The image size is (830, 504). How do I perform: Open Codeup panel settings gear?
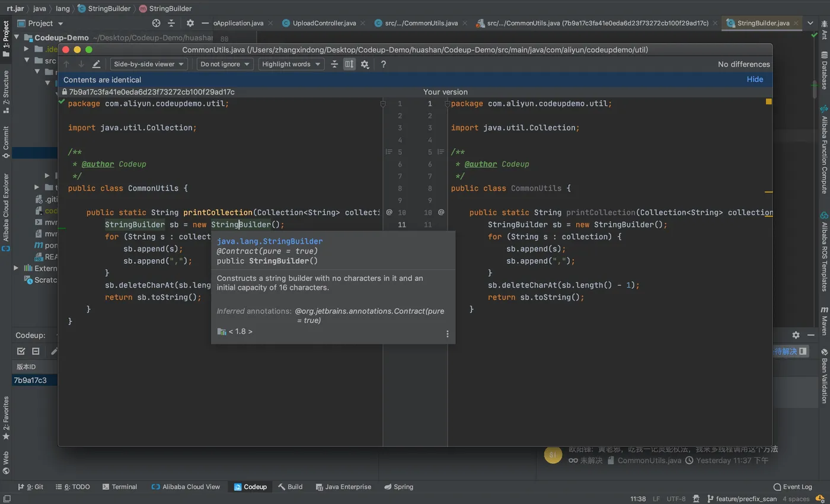point(796,335)
